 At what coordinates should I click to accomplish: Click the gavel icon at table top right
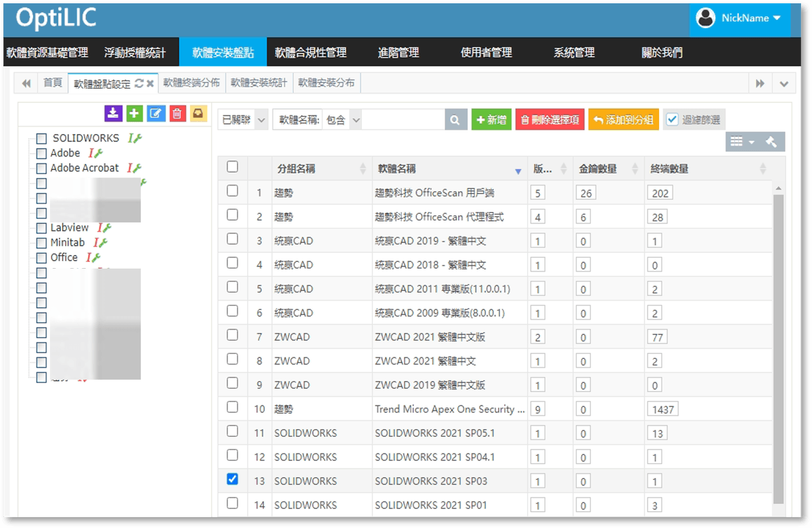click(771, 141)
